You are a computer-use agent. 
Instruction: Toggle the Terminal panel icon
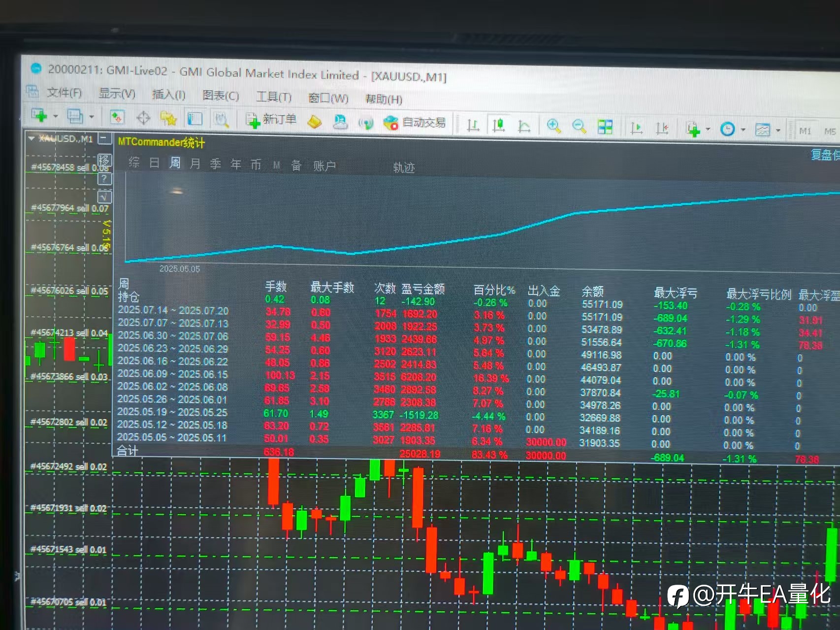[194, 119]
